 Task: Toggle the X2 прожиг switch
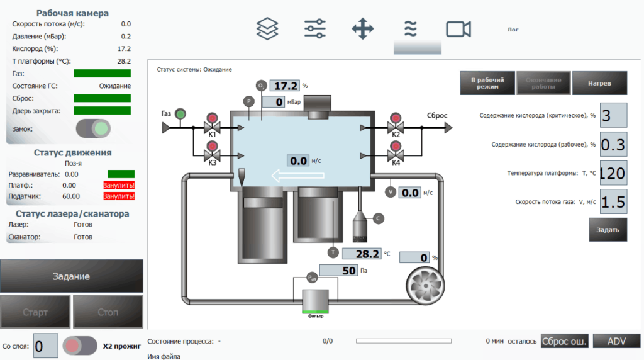(x=80, y=346)
